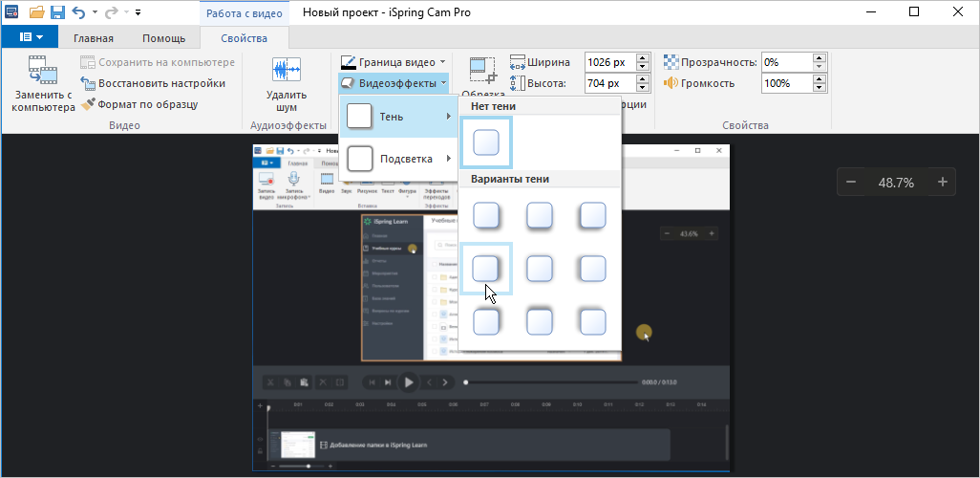The image size is (980, 478).
Task: Select highlighted shadow variant in middle row
Action: (486, 269)
